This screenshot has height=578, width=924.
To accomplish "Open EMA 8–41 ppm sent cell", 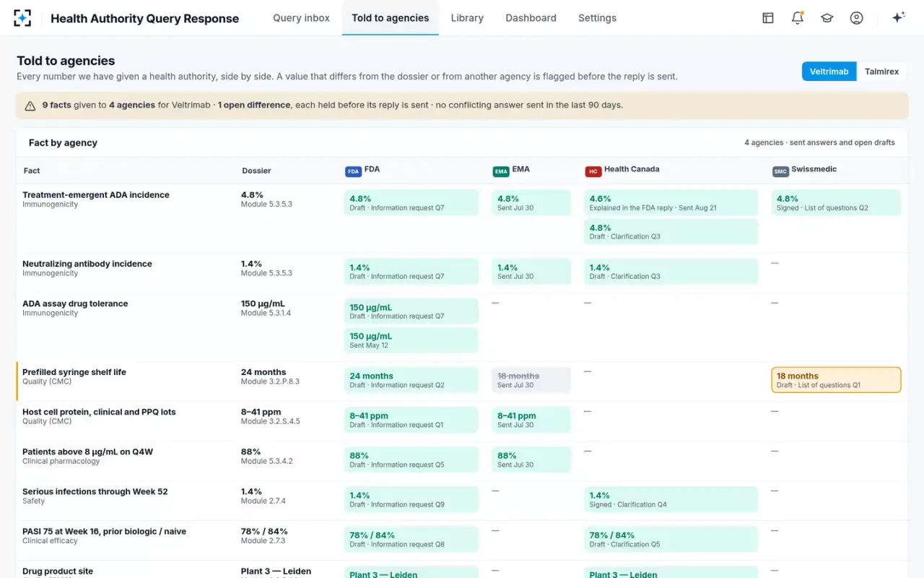I will click(x=531, y=420).
